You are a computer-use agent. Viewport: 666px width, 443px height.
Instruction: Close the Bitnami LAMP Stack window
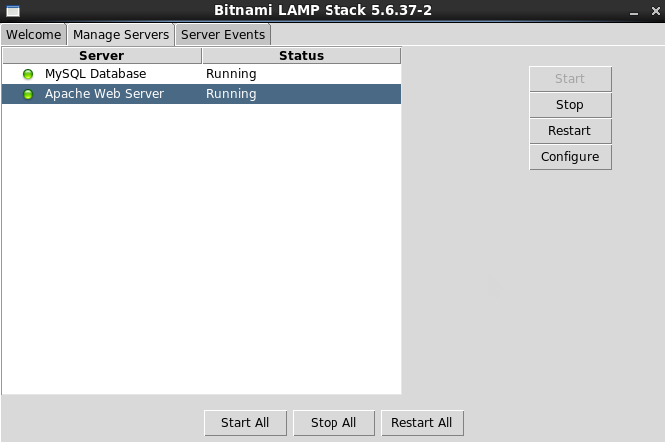click(655, 11)
